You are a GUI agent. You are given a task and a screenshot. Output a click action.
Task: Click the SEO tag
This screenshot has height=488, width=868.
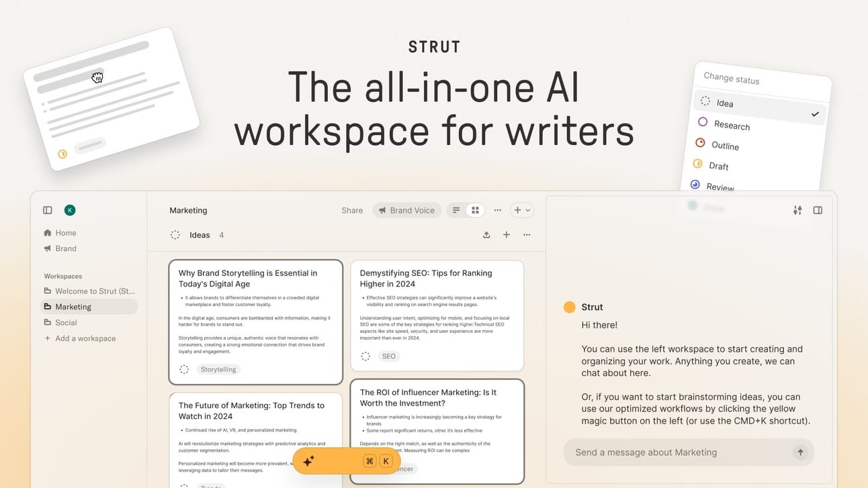tap(389, 356)
